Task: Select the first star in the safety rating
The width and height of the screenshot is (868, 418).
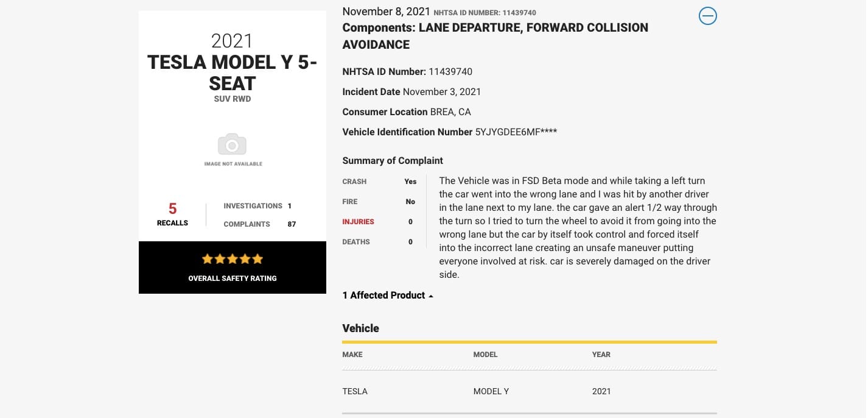Action: [x=207, y=258]
